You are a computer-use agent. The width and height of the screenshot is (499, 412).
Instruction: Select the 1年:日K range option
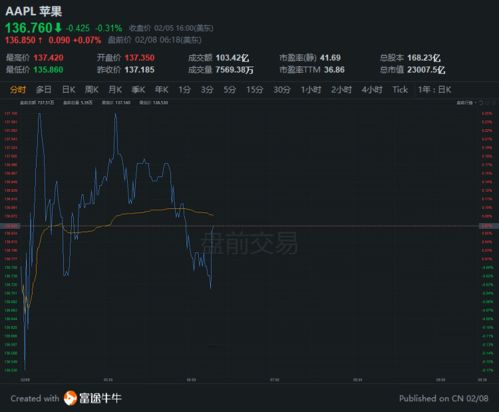pyautogui.click(x=435, y=90)
